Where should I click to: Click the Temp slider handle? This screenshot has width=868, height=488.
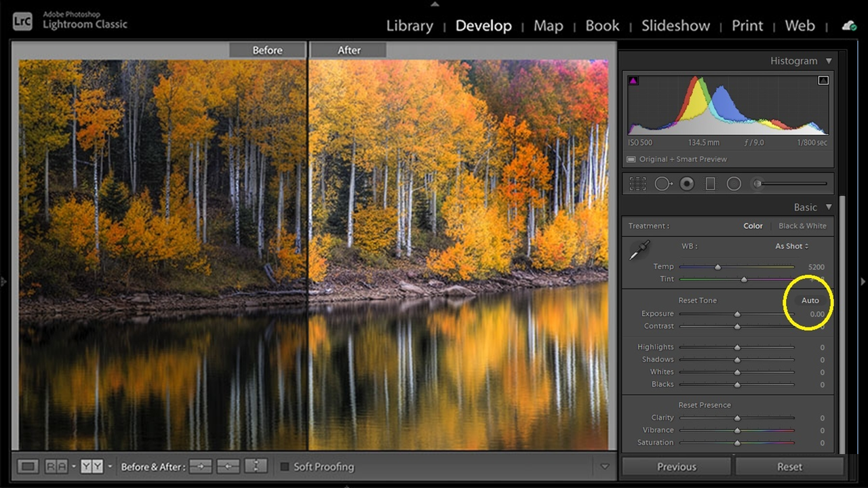point(717,267)
